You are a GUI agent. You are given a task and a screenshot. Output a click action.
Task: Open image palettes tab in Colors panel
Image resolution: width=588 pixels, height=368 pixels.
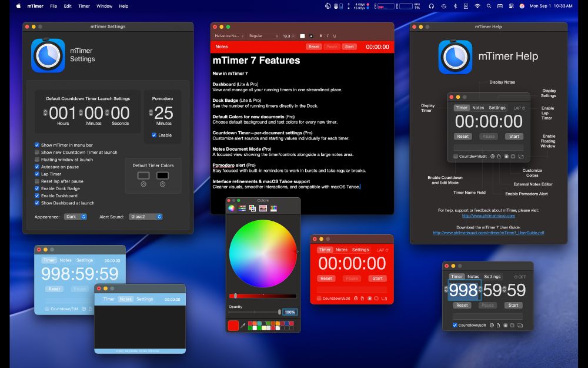(263, 208)
